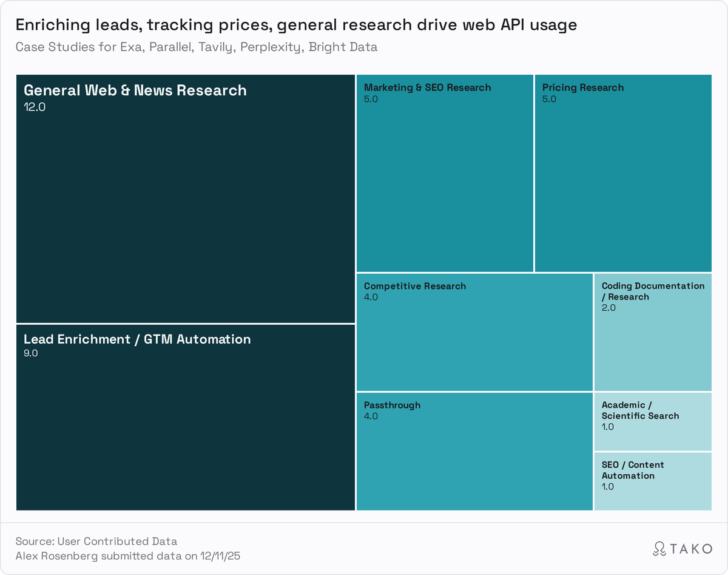Click the 4.0 value under Competitive Research

coord(371,298)
